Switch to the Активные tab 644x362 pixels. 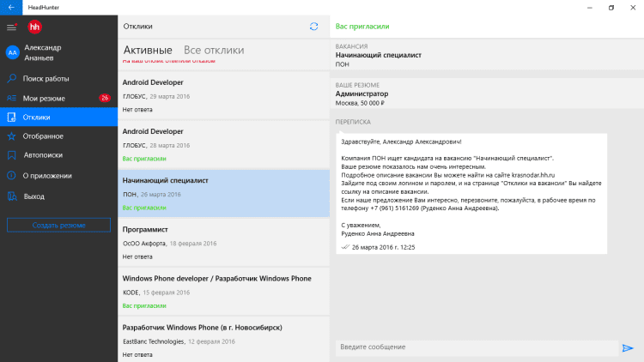click(148, 51)
